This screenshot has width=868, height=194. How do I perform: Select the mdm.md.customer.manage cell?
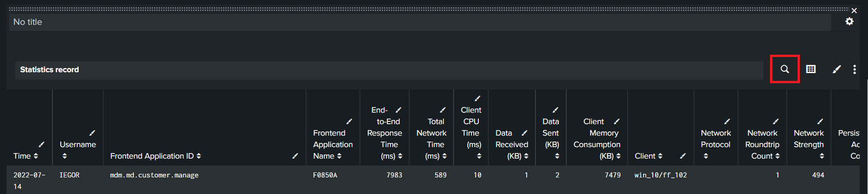pyautogui.click(x=154, y=175)
